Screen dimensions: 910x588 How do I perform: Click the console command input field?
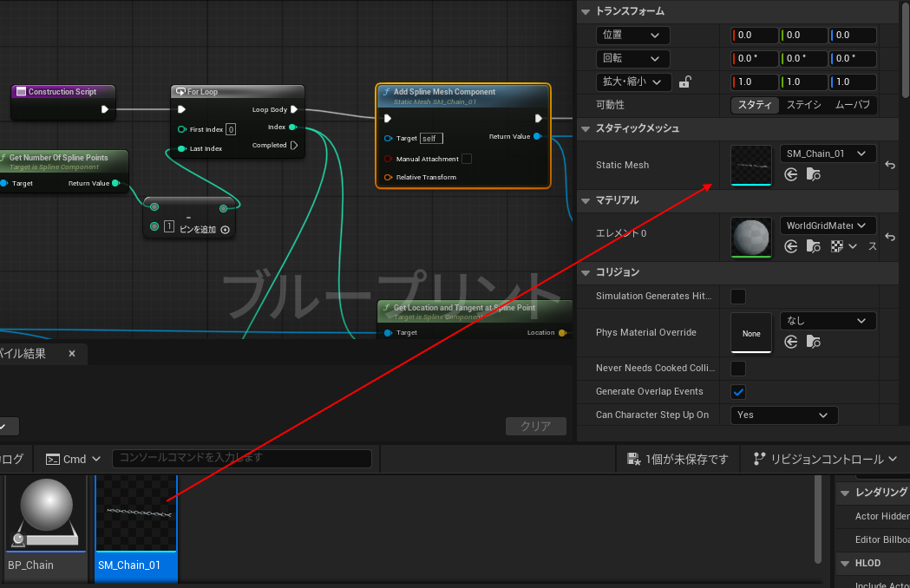click(242, 458)
